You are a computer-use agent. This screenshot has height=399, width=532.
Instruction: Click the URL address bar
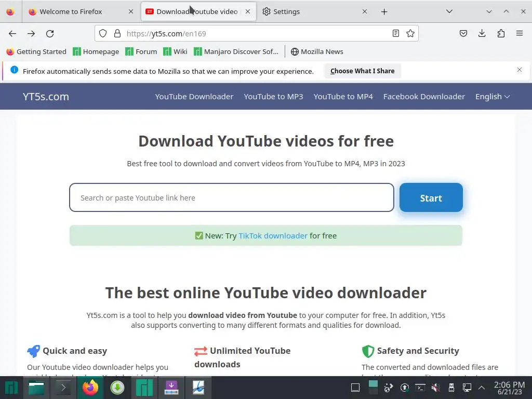pyautogui.click(x=256, y=34)
